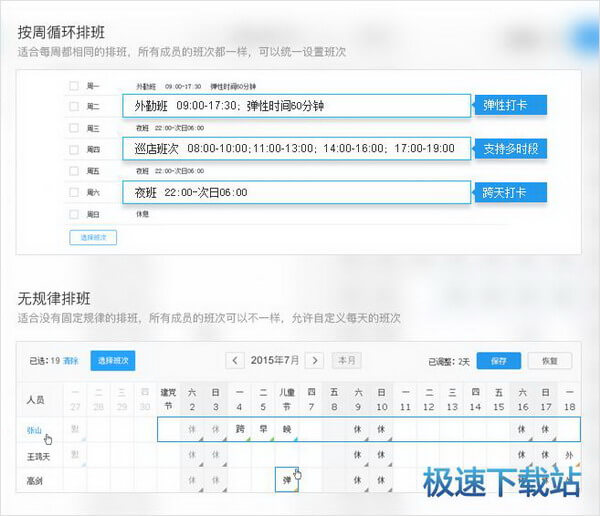Click the 已调整: 2天 status text

(448, 362)
